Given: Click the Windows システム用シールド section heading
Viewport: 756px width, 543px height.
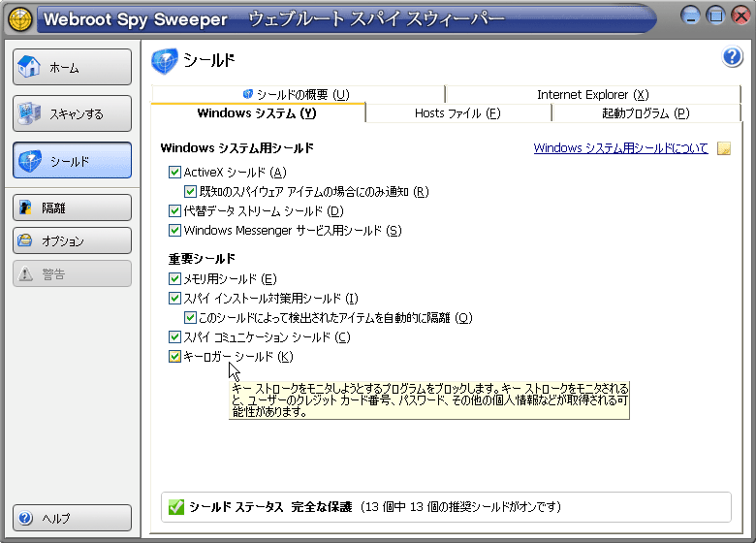Looking at the screenshot, I should tap(237, 148).
